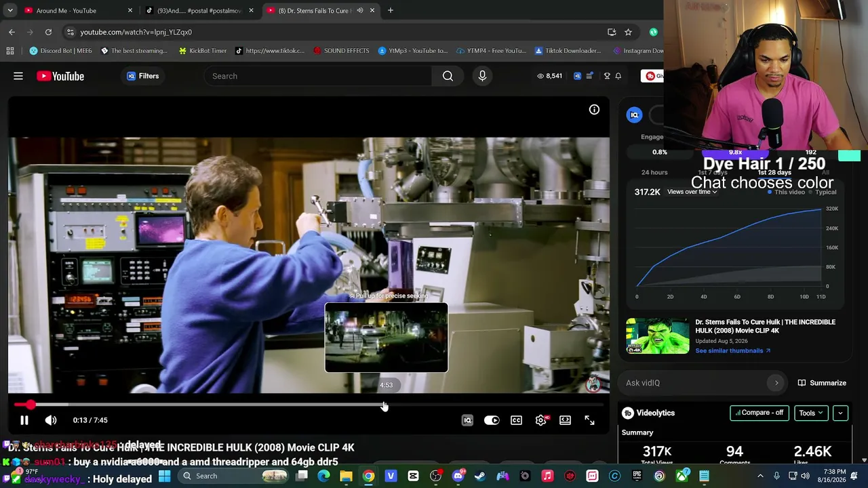The width and height of the screenshot is (868, 488).
Task: Enter fullscreen mode
Action: (589, 420)
